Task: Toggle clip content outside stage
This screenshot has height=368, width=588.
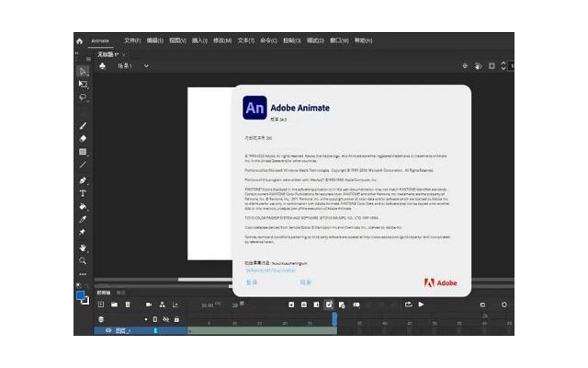Action: (492, 65)
